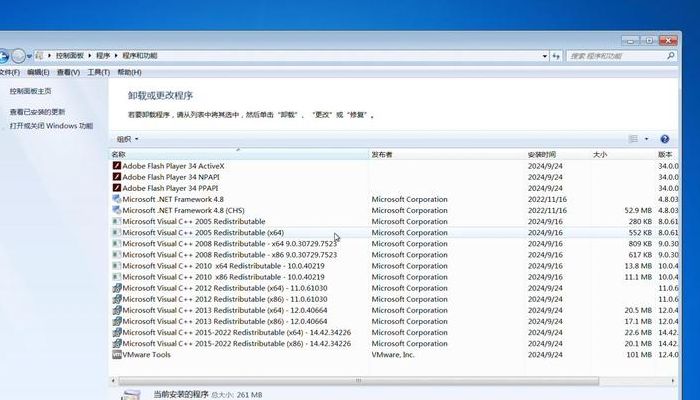Select Microsoft Visual C++ 2015-2022 Redistributable (x64) name
This screenshot has height=400, width=700.
(x=237, y=333)
